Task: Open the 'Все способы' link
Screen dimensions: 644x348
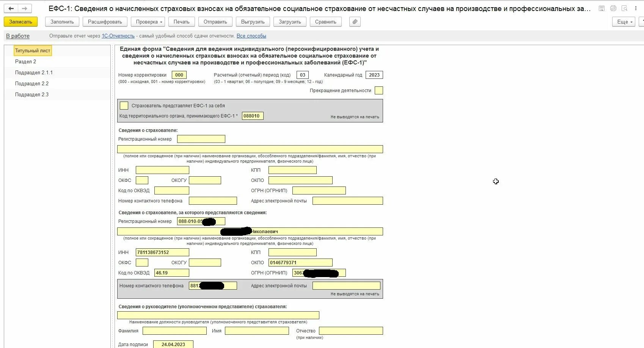Action: 251,36
